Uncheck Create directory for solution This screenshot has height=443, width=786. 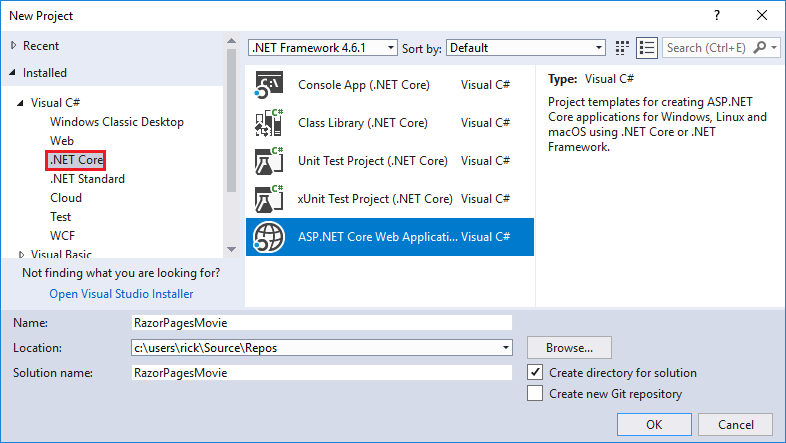click(x=536, y=373)
